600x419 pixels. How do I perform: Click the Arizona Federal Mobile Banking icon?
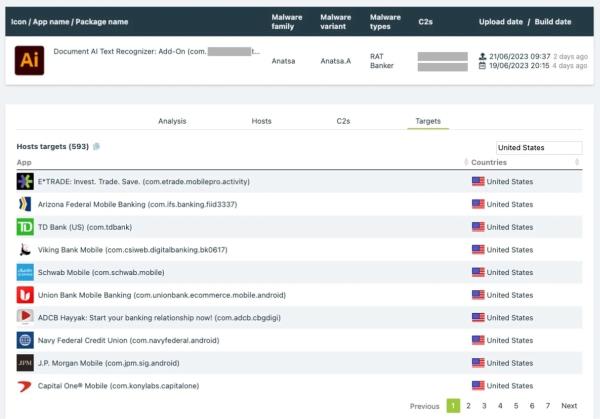tap(25, 204)
